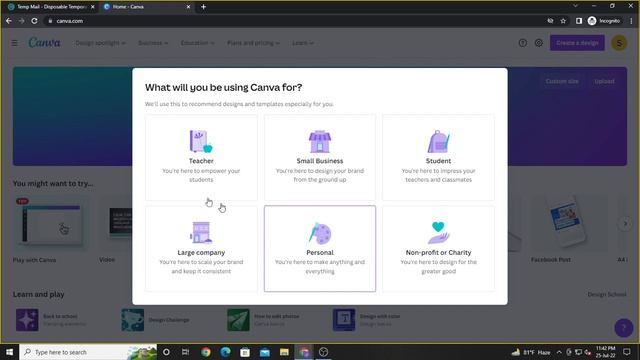Screen dimensions: 640x360
Task: Open the browser three-dot menu
Action: pos(631,21)
